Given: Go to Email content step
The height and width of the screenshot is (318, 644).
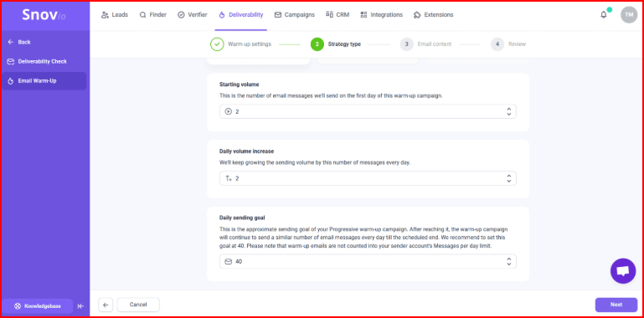Looking at the screenshot, I should click(x=426, y=44).
